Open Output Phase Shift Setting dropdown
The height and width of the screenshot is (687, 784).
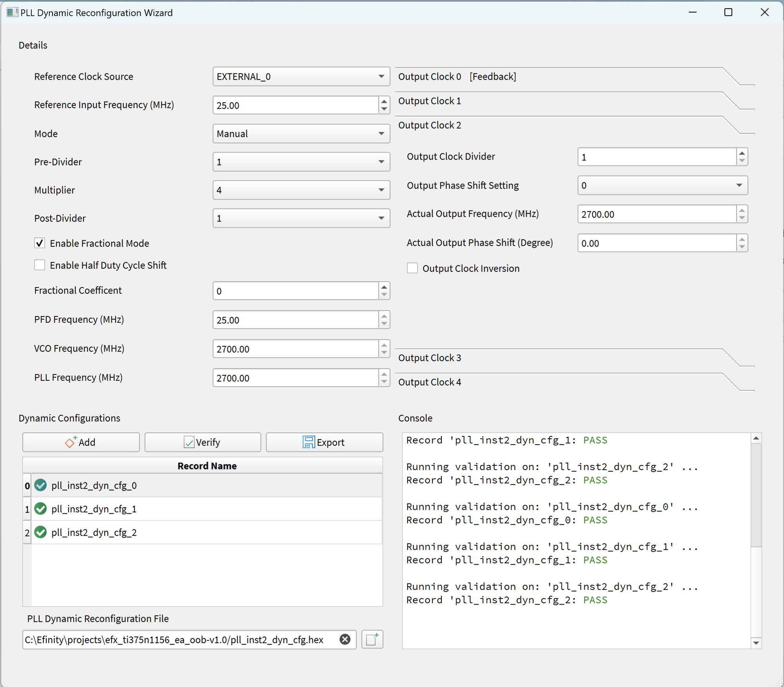[662, 185]
